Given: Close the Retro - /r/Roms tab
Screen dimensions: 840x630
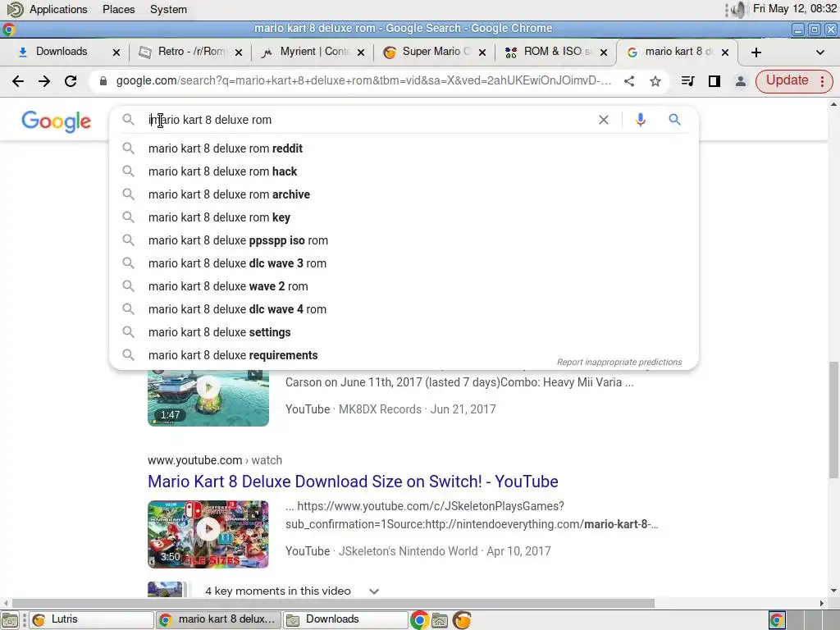Looking at the screenshot, I should tap(239, 52).
